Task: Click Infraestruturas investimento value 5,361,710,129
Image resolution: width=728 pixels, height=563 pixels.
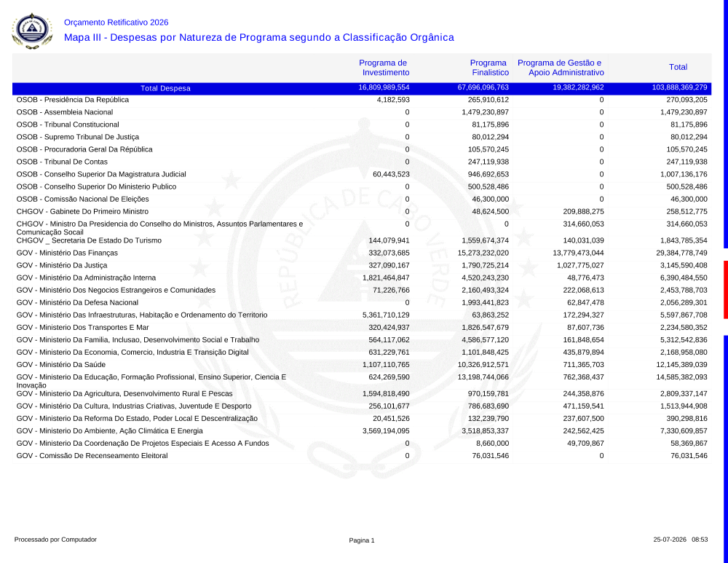Action: pos(386,315)
